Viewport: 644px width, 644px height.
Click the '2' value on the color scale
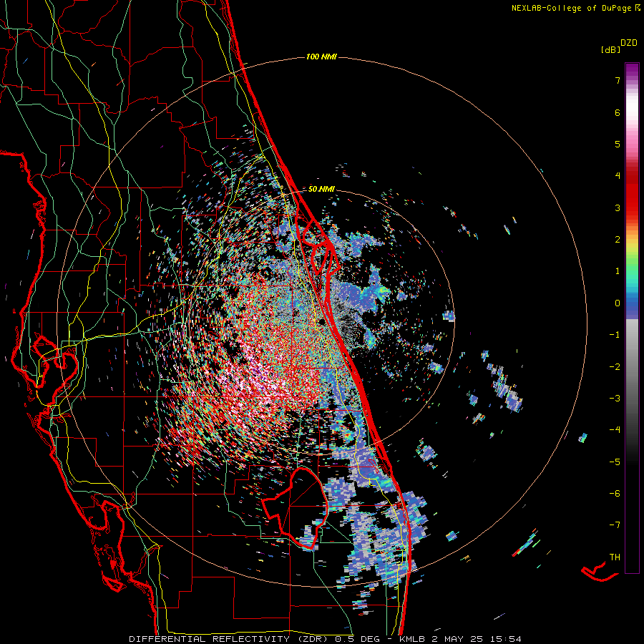[x=618, y=240]
